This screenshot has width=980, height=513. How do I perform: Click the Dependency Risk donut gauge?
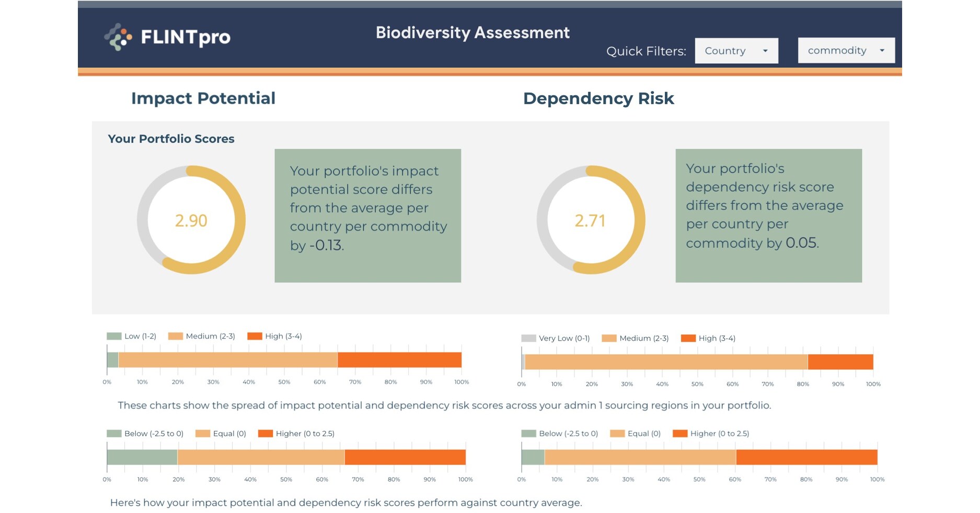[x=591, y=220]
